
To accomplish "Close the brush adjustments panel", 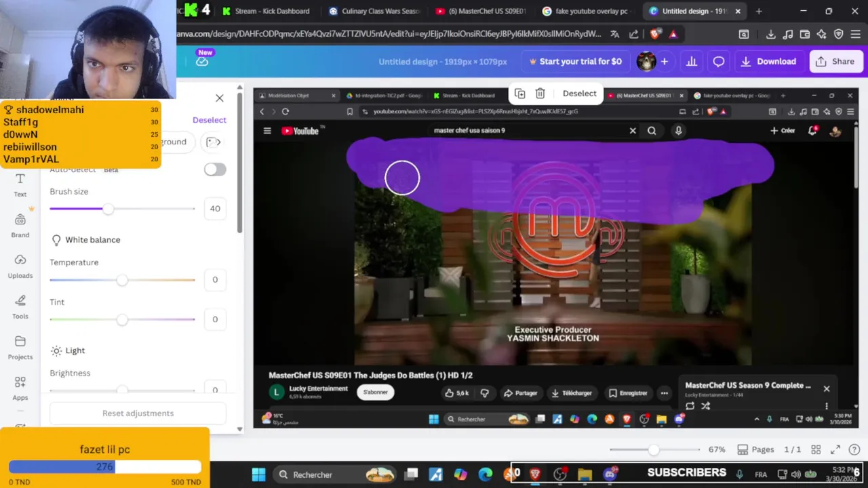I will (x=219, y=98).
